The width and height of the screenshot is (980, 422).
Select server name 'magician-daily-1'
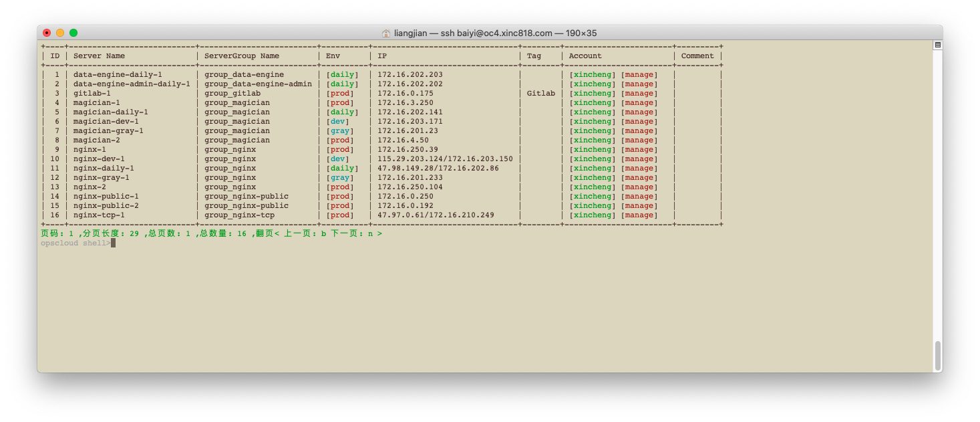(x=111, y=112)
